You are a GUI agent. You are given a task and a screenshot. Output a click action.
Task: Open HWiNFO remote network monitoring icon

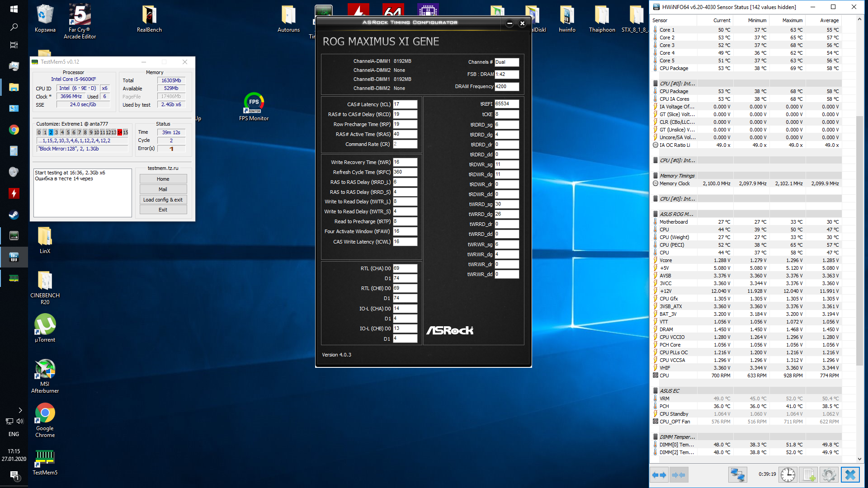coord(737,475)
